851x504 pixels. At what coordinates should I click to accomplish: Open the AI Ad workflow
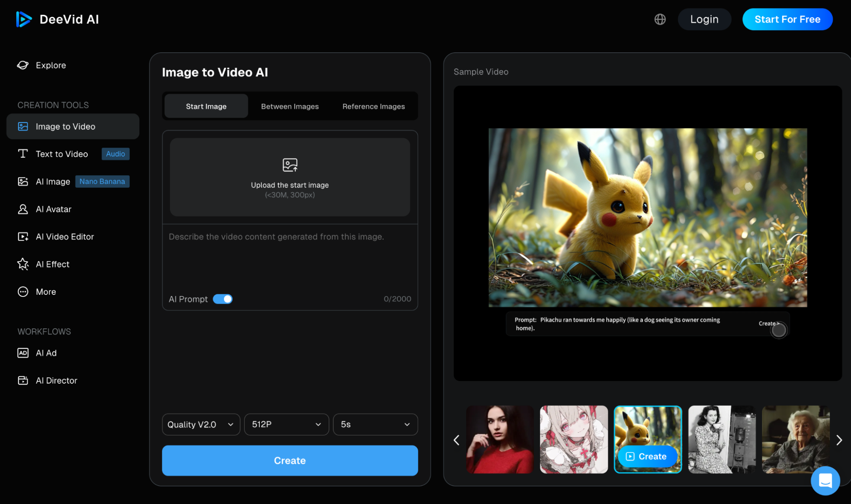click(46, 353)
